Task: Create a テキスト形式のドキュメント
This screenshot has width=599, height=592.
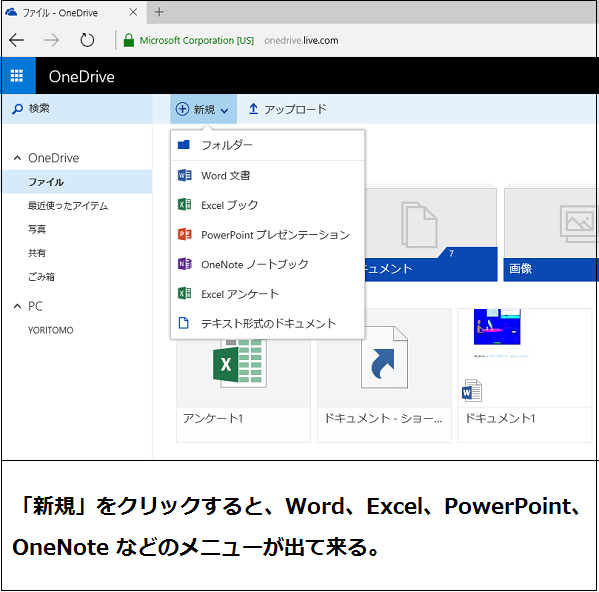Action: 267,323
